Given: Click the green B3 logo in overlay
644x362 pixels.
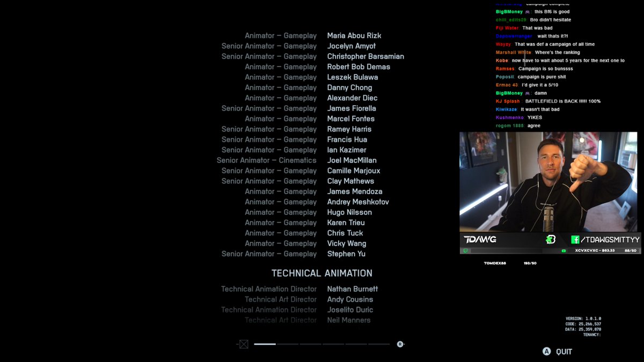Looking at the screenshot, I should (x=550, y=240).
